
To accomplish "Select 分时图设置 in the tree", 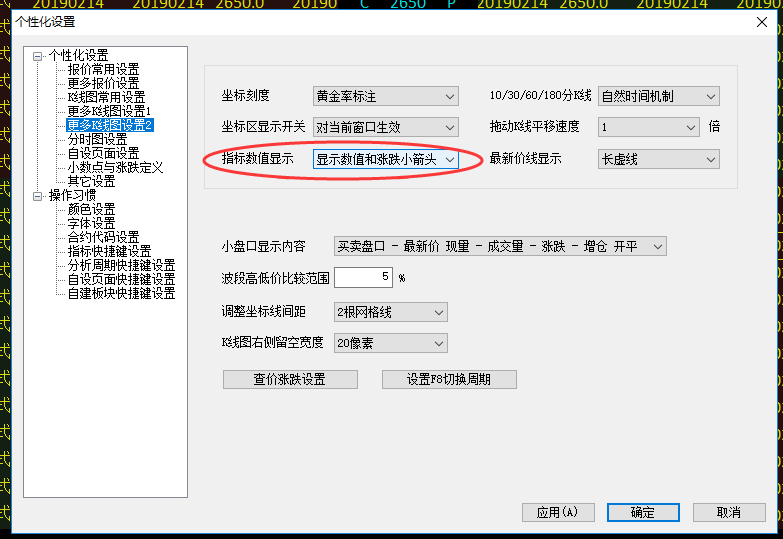I will point(97,139).
